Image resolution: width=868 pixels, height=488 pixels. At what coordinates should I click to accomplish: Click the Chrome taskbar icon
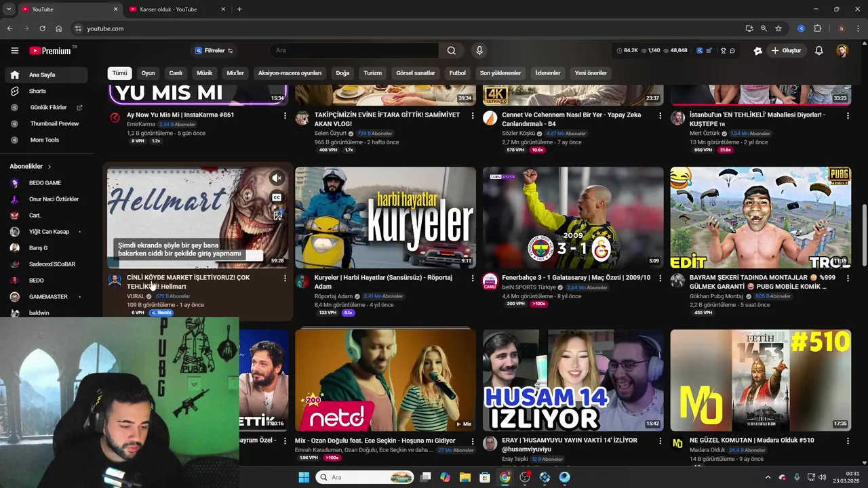pos(505,477)
